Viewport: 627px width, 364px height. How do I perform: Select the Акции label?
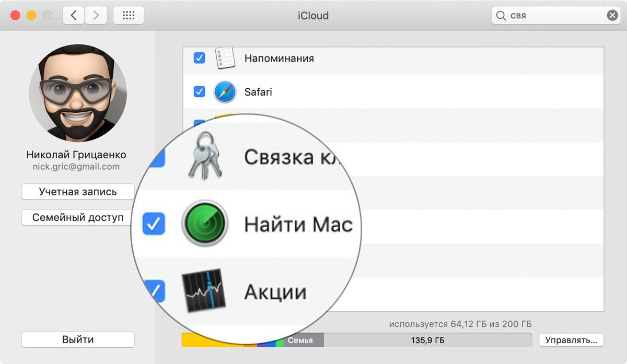[275, 292]
